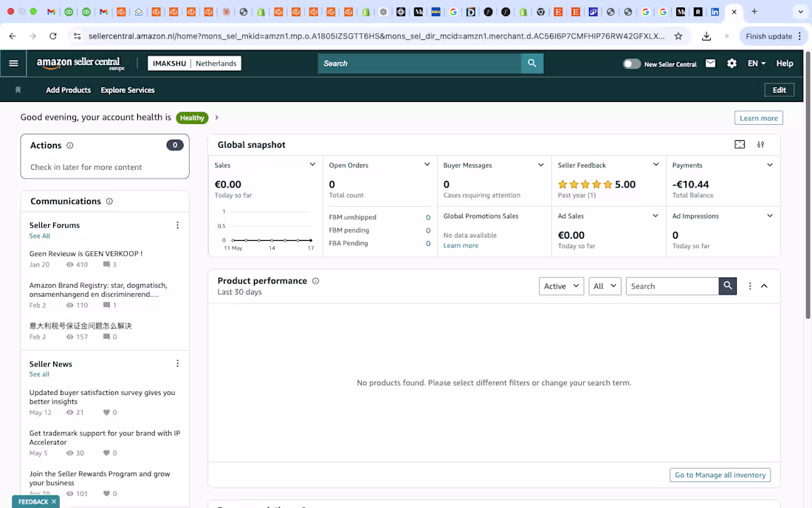Open the Active status filter dropdown
The width and height of the screenshot is (812, 508).
(561, 286)
